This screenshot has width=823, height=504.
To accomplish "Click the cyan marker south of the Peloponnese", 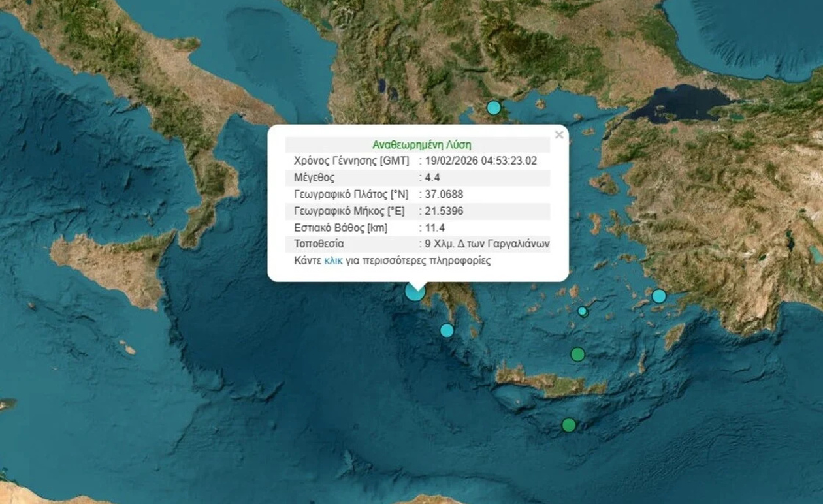I will pyautogui.click(x=447, y=330).
